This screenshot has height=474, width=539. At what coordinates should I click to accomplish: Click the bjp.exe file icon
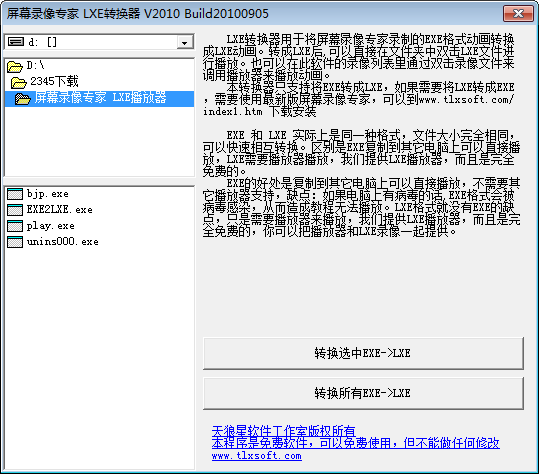[x=15, y=194]
